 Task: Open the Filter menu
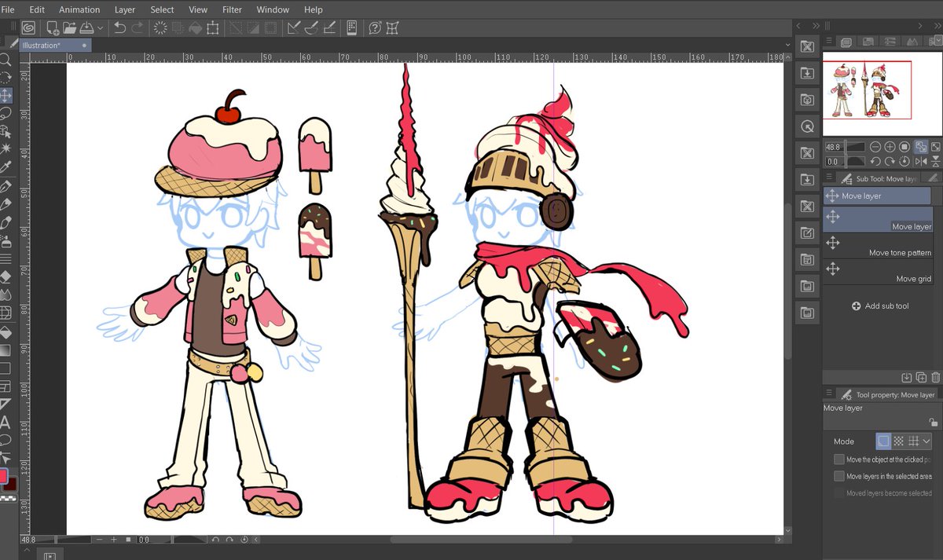point(232,9)
